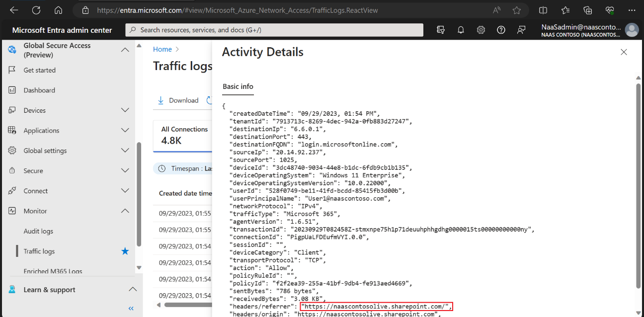Click the traffic logs horizontal scrollbar
The width and height of the screenshot is (644, 317).
point(188,305)
